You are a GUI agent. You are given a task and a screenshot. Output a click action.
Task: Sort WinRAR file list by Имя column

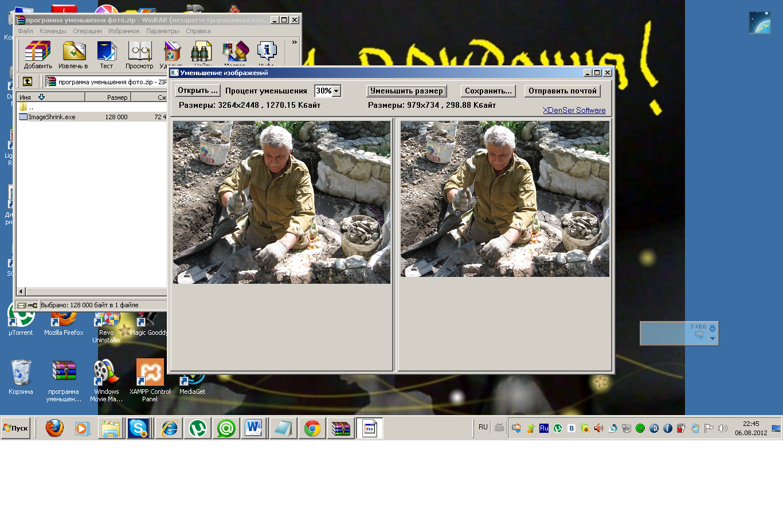click(50, 97)
